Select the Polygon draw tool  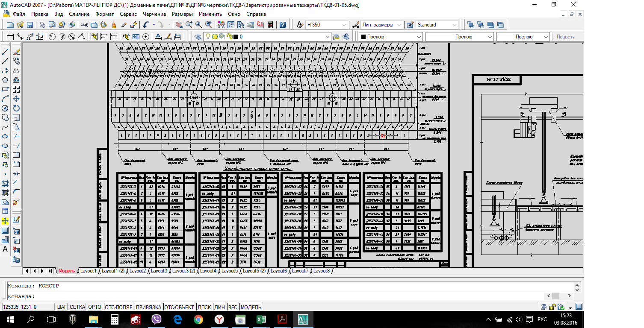tap(6, 80)
